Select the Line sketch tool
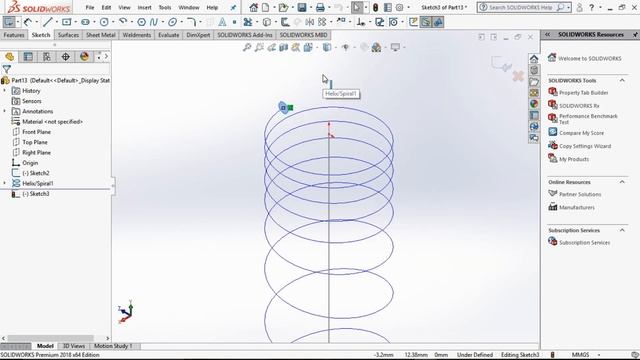The width and height of the screenshot is (640, 360). pos(48,22)
